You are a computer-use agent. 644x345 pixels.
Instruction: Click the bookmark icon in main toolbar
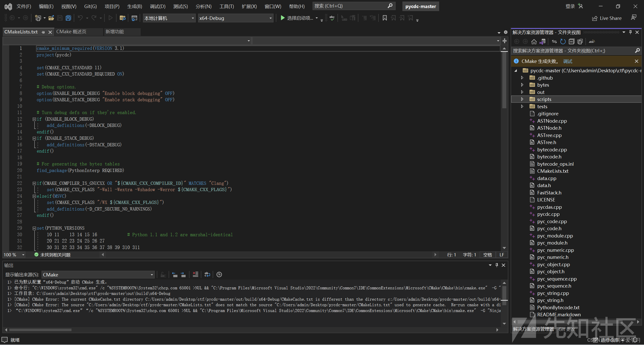point(385,18)
